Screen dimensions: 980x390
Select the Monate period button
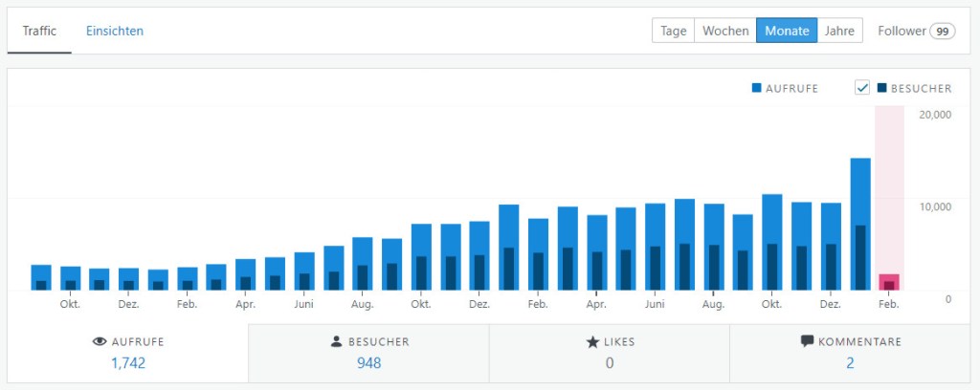[787, 31]
